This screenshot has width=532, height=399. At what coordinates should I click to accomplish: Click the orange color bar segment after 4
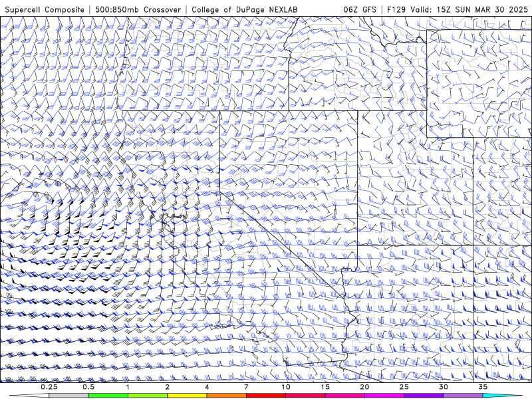226,396
